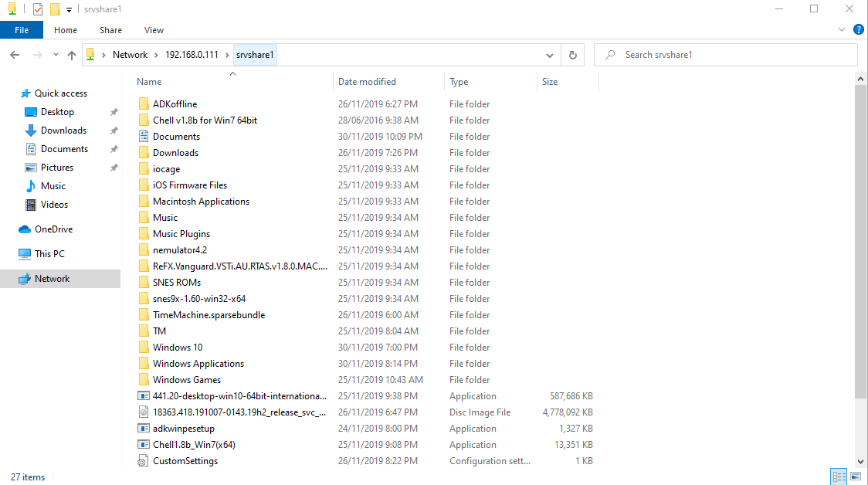Go forward with the Forward arrow
This screenshot has width=868, height=485.
click(38, 55)
